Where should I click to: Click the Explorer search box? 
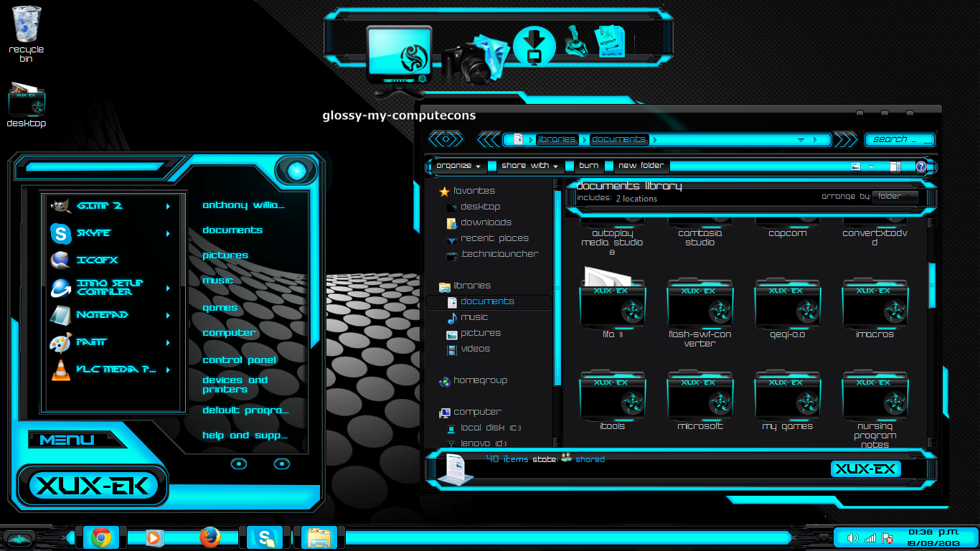(x=900, y=140)
